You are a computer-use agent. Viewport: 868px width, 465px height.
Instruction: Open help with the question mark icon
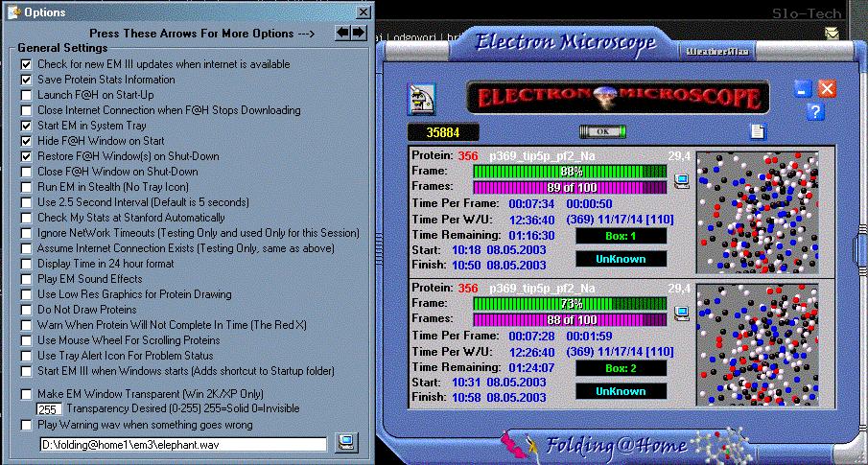pos(816,112)
